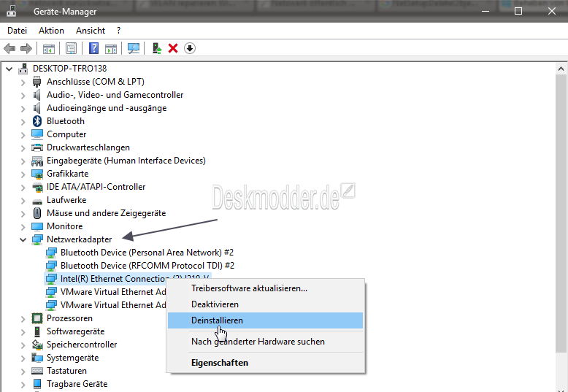Expand the IDE ATA/ATAPI-Controller category

pyautogui.click(x=23, y=188)
